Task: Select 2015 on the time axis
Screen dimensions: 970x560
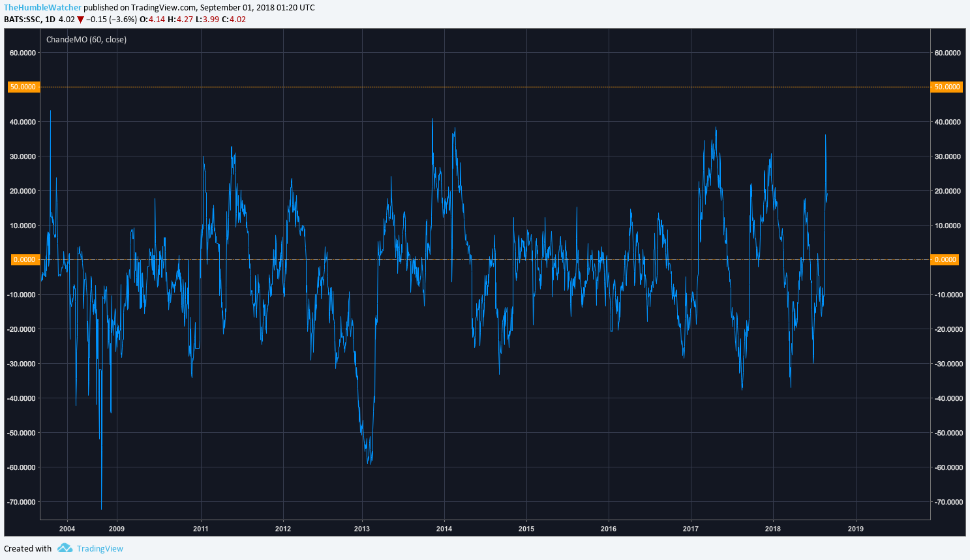Action: (x=526, y=529)
